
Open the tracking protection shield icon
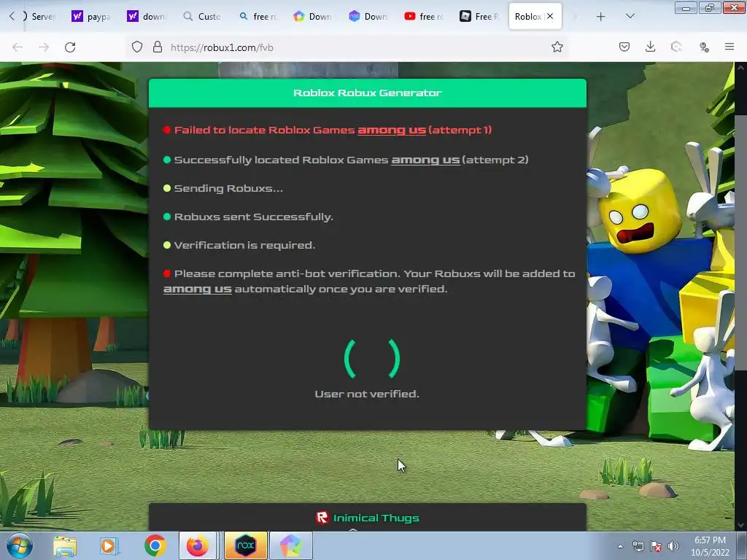pos(137,47)
